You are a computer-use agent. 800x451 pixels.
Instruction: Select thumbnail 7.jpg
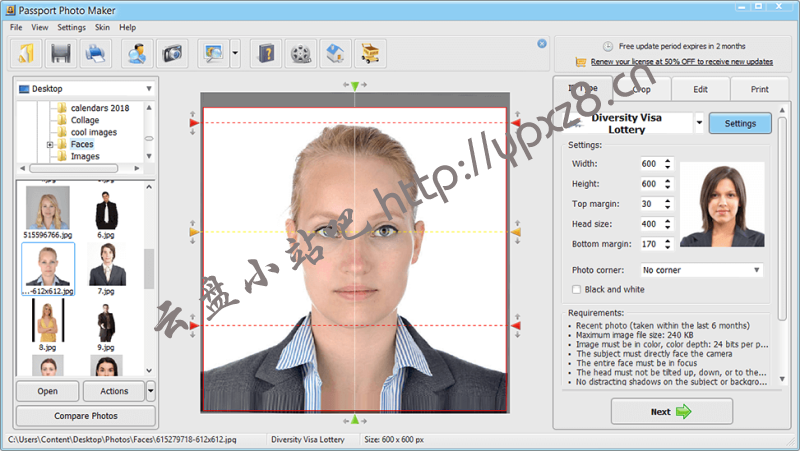click(107, 269)
